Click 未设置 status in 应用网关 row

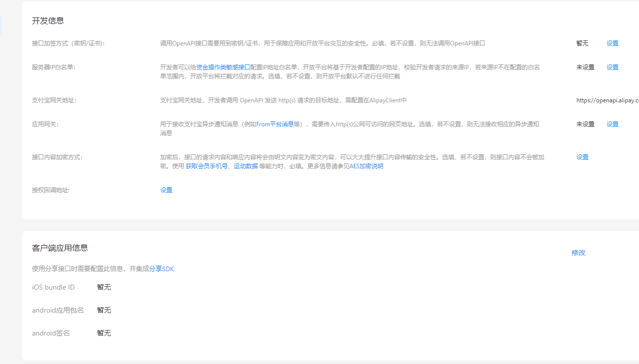click(585, 124)
